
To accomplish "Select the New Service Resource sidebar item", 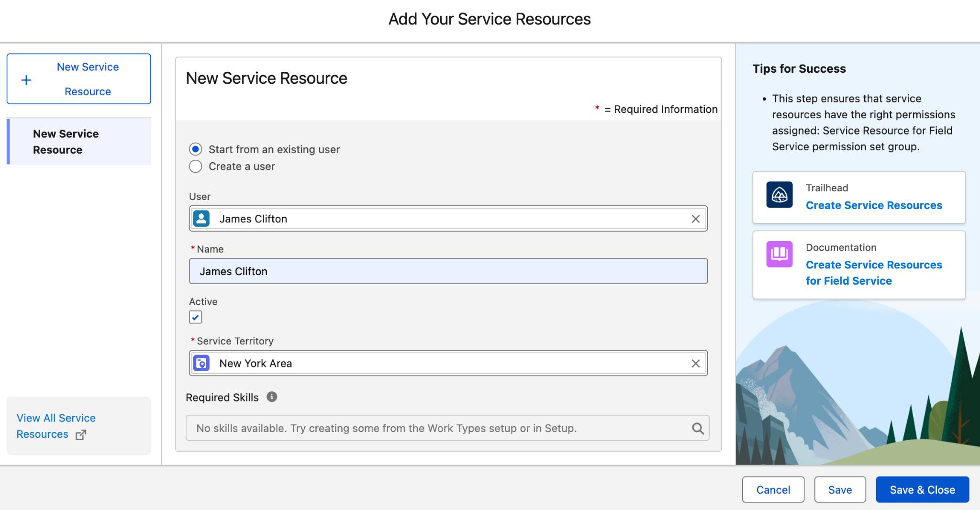I will (79, 142).
